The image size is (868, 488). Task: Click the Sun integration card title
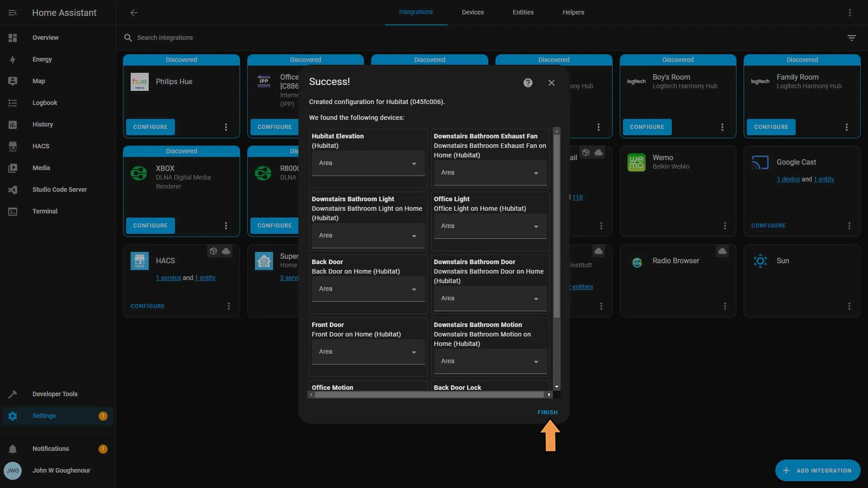783,261
